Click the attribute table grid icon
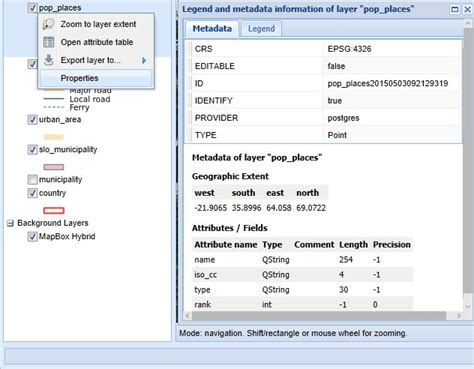 click(49, 42)
